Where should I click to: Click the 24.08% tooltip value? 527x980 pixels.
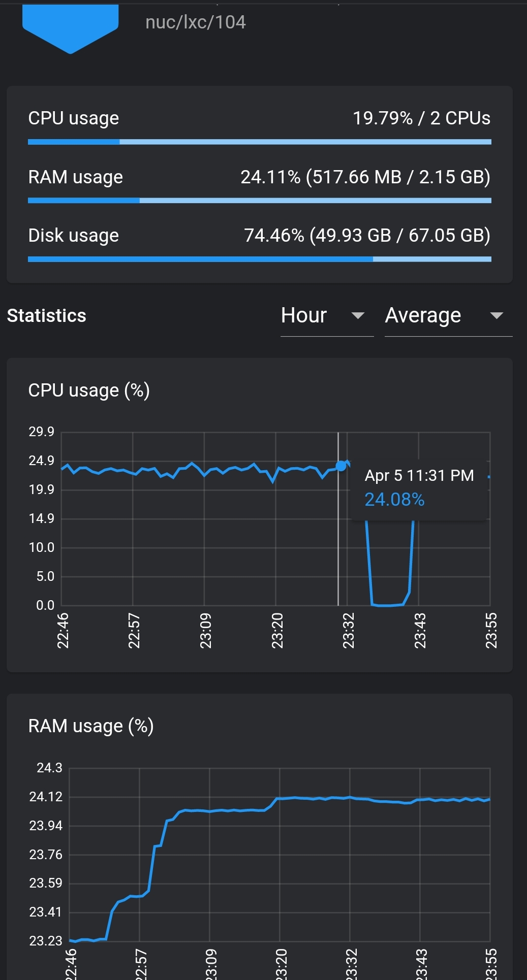[394, 500]
